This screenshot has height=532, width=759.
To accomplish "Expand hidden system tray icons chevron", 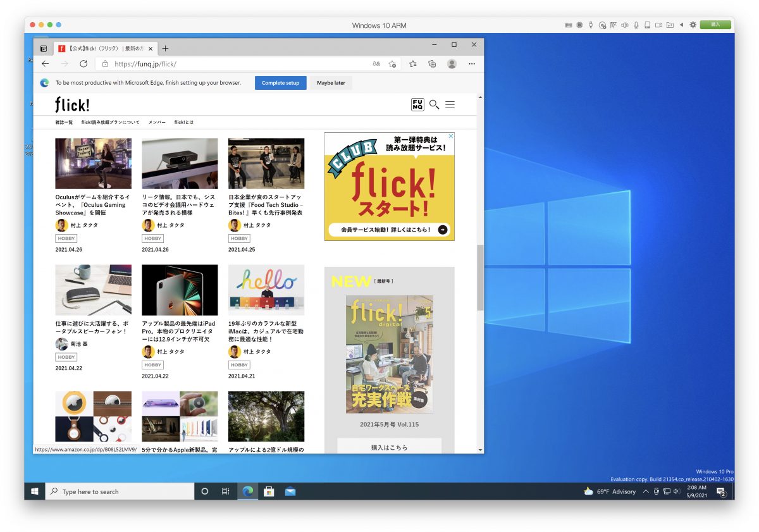I will 646,492.
